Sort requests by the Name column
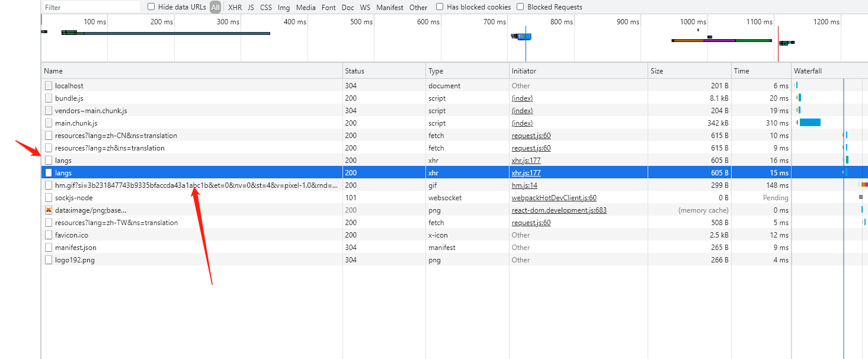 coord(53,71)
